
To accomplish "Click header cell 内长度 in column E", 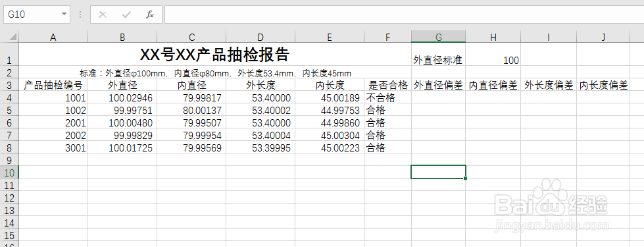I will (330, 86).
